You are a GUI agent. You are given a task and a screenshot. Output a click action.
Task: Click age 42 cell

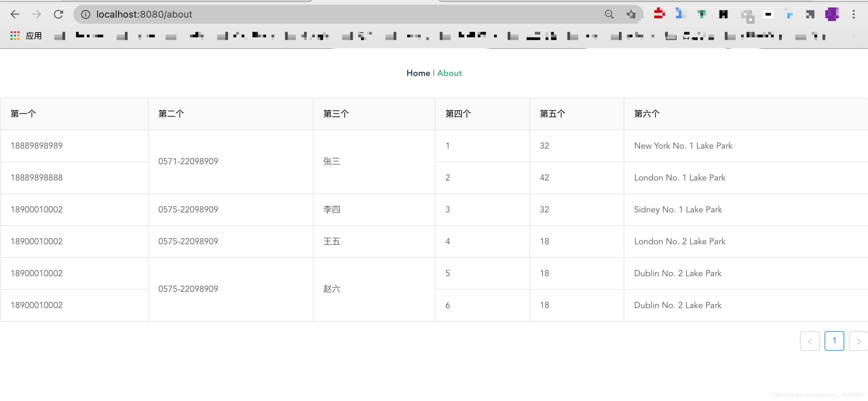pos(577,178)
